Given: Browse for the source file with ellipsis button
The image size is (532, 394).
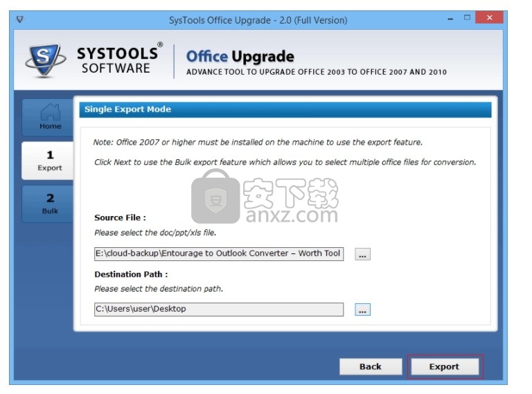Looking at the screenshot, I should coord(362,254).
